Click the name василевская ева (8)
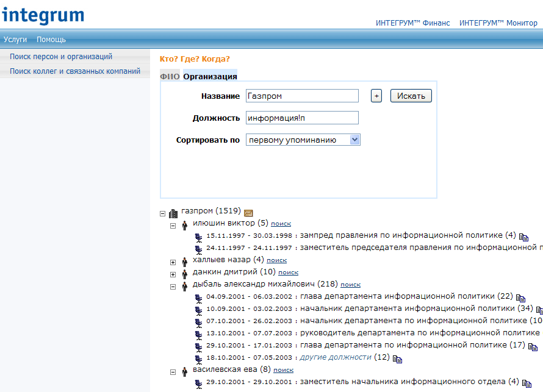The image size is (543, 392). [232, 369]
